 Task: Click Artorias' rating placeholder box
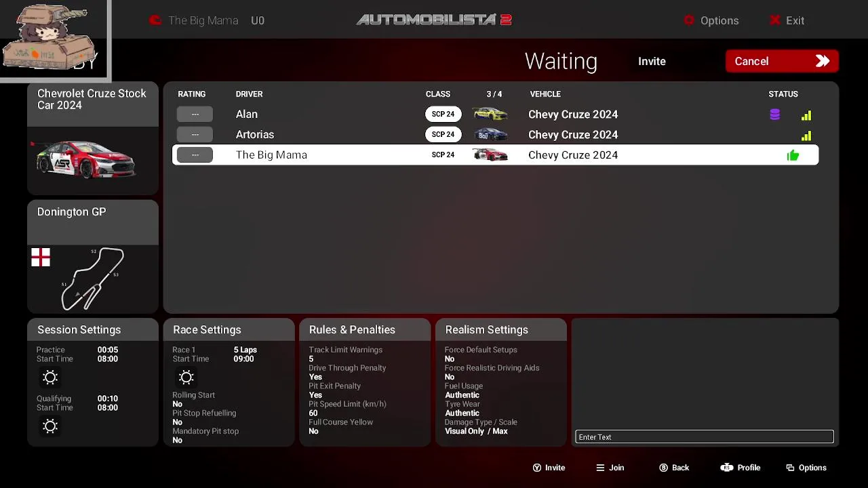[195, 134]
